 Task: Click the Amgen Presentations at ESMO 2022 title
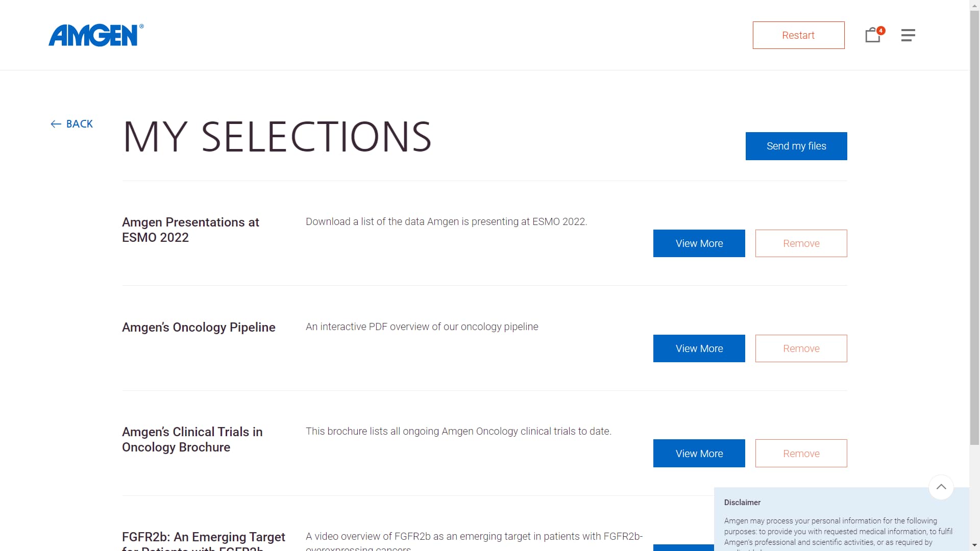(190, 230)
